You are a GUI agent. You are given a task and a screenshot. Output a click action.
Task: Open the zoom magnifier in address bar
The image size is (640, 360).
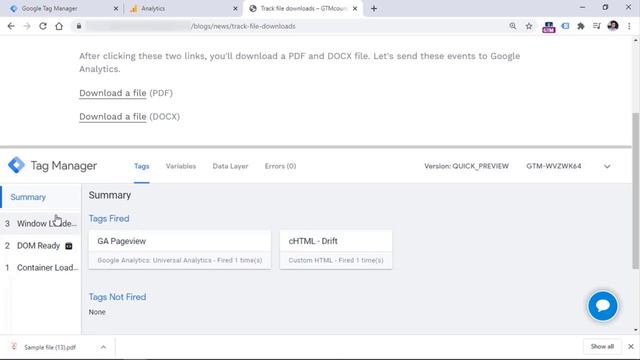click(513, 26)
